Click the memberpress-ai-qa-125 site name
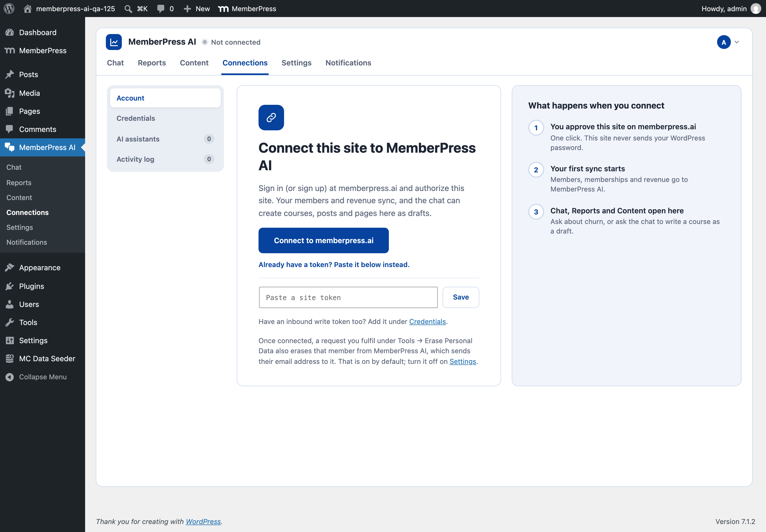 (x=75, y=9)
